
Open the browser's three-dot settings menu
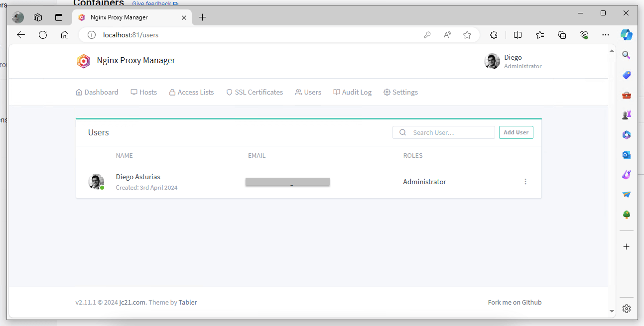tap(606, 35)
